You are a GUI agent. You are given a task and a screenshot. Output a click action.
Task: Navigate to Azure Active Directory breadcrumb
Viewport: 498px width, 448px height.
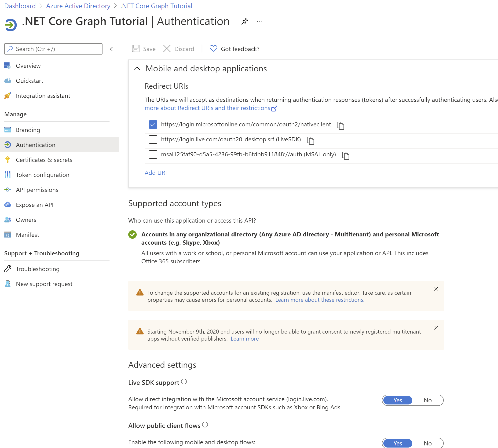[78, 6]
